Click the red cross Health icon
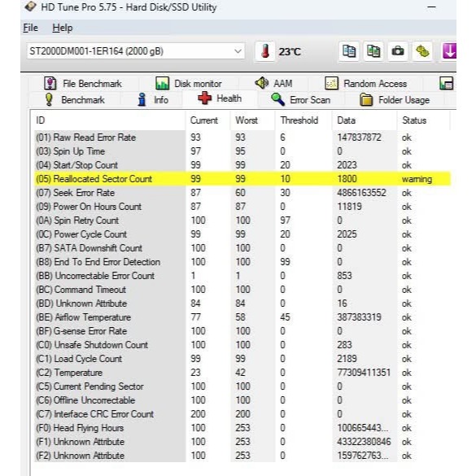 coord(204,98)
